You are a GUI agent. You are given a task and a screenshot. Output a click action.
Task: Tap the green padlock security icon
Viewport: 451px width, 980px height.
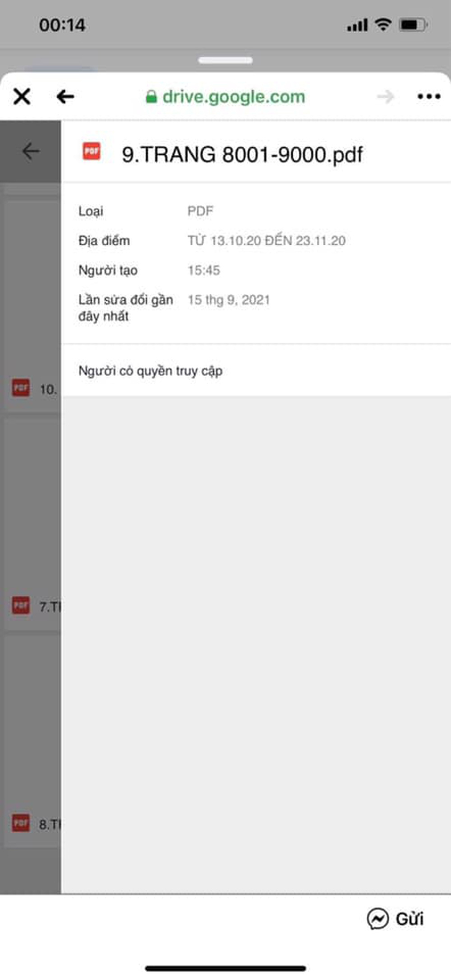coord(151,97)
